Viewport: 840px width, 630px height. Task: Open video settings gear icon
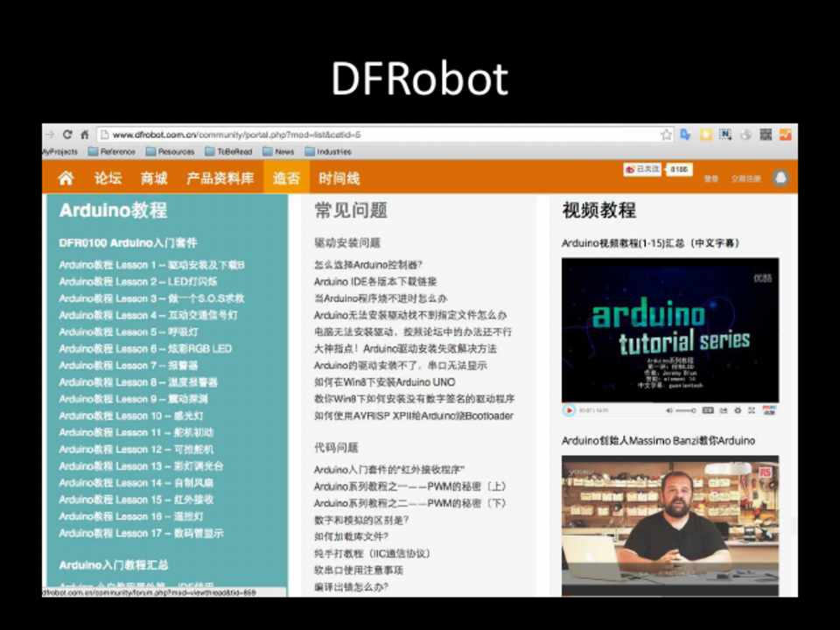pyautogui.click(x=738, y=409)
